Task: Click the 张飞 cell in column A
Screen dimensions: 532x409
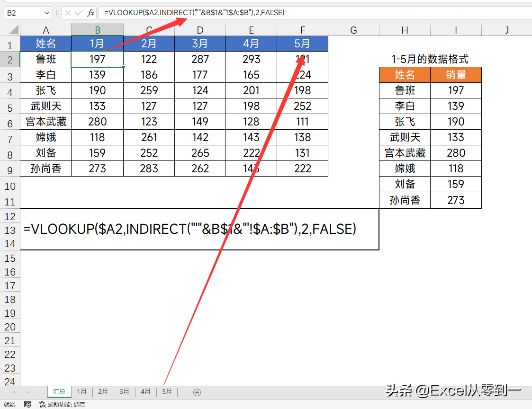Action: click(x=46, y=90)
